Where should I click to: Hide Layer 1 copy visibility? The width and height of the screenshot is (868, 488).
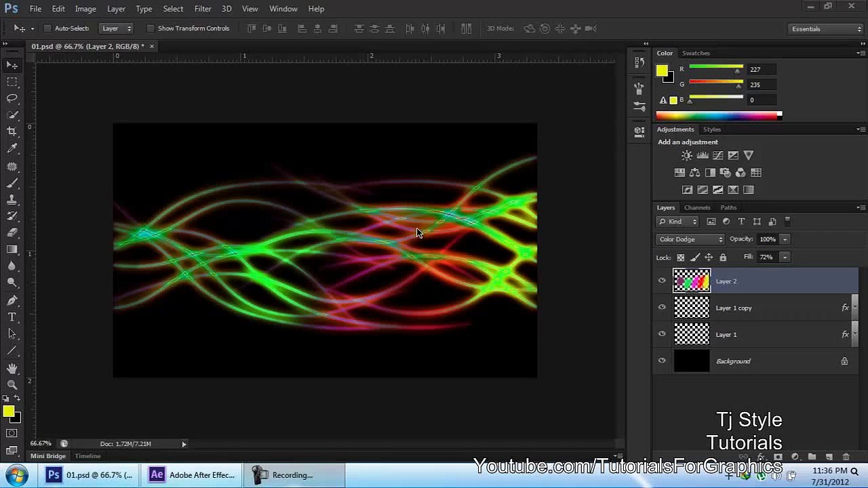pos(662,307)
